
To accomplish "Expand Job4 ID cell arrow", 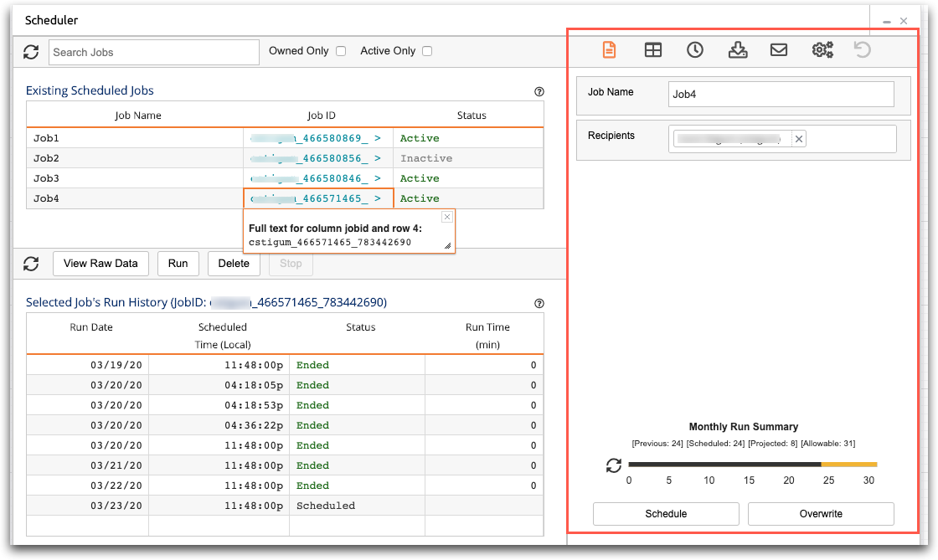I will (x=378, y=198).
